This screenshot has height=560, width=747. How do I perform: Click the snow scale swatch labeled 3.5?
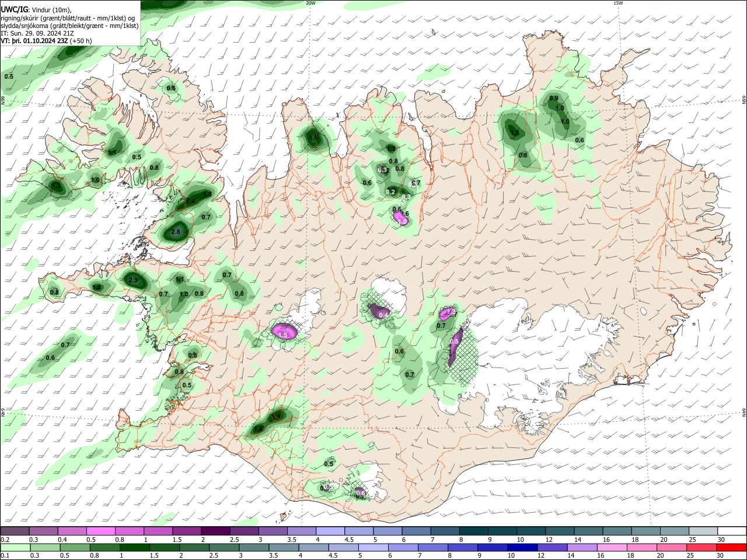[301, 531]
